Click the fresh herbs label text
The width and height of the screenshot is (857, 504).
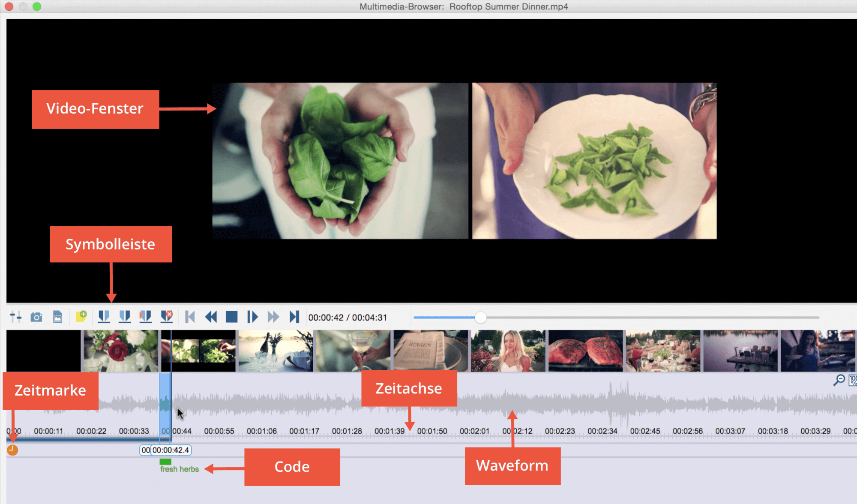(x=179, y=469)
